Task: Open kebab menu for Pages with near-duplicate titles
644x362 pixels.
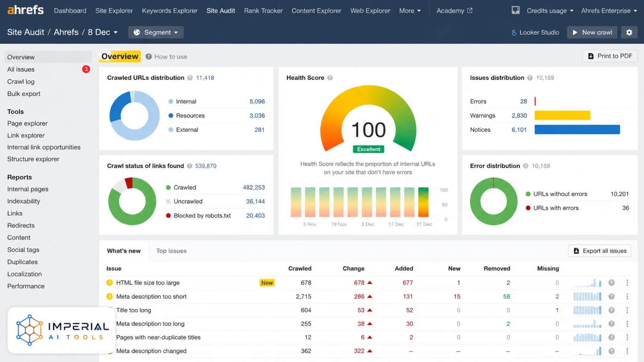Action: pyautogui.click(x=627, y=337)
